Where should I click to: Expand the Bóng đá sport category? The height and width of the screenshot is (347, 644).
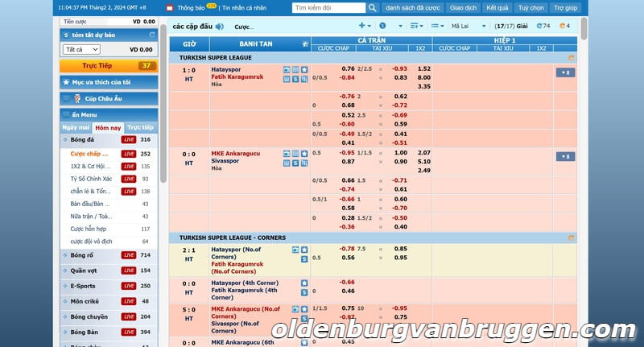click(x=109, y=140)
